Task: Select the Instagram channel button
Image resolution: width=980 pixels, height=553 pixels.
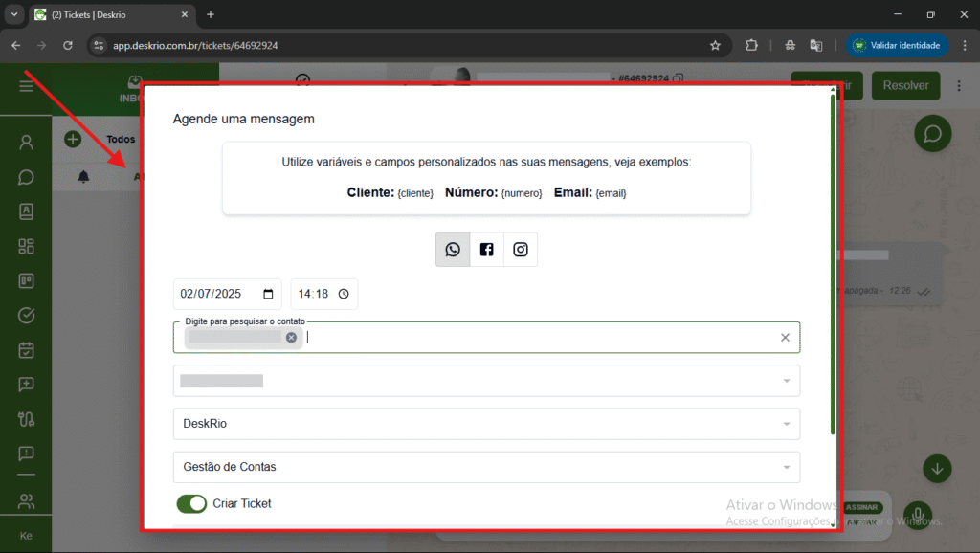Action: tap(520, 250)
